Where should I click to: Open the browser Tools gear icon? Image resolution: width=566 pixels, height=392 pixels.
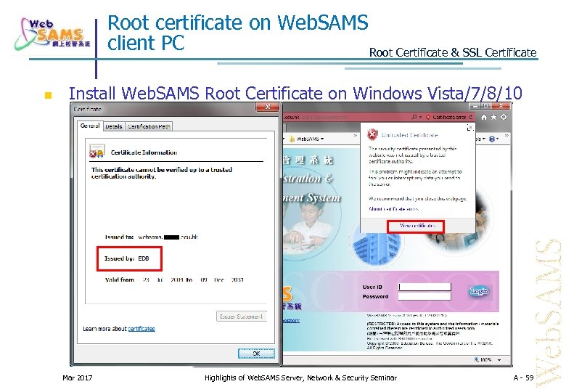[x=504, y=117]
